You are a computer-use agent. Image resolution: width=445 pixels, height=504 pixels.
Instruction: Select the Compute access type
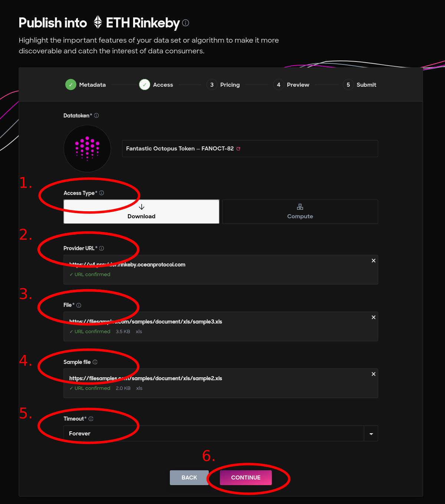point(300,212)
